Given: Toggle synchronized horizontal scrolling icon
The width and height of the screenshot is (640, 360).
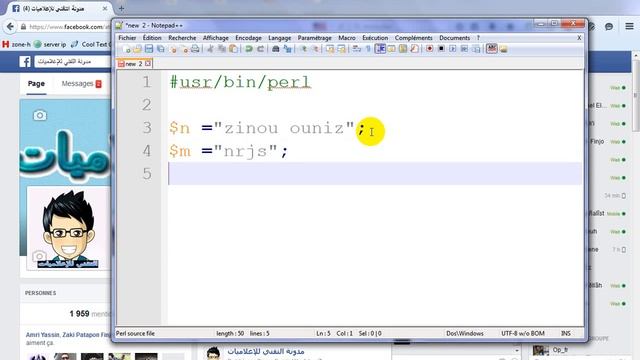Looking at the screenshot, I should [x=342, y=49].
